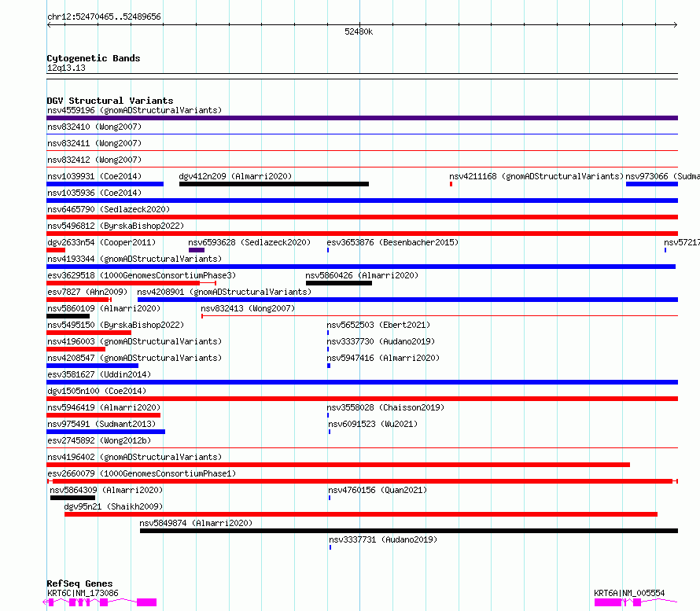
Task: Click the nsv4760156 (Quan2021) label
Action: pos(378,490)
